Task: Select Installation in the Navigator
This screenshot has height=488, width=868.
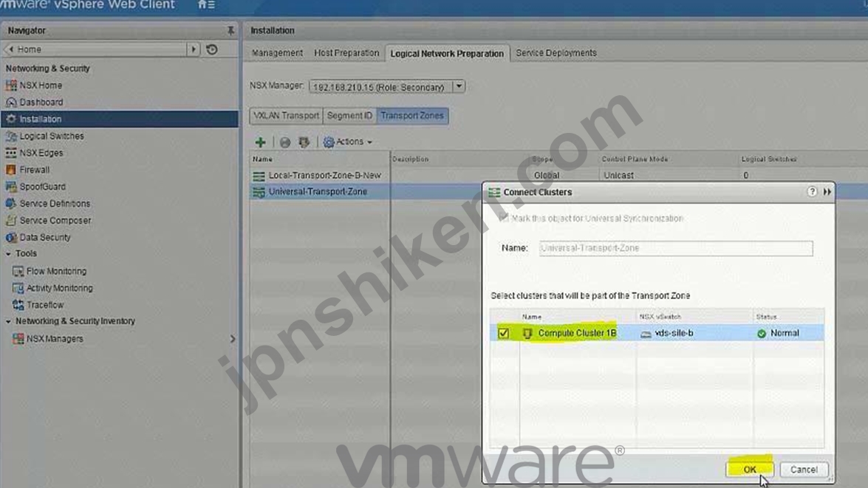Action: [x=120, y=119]
